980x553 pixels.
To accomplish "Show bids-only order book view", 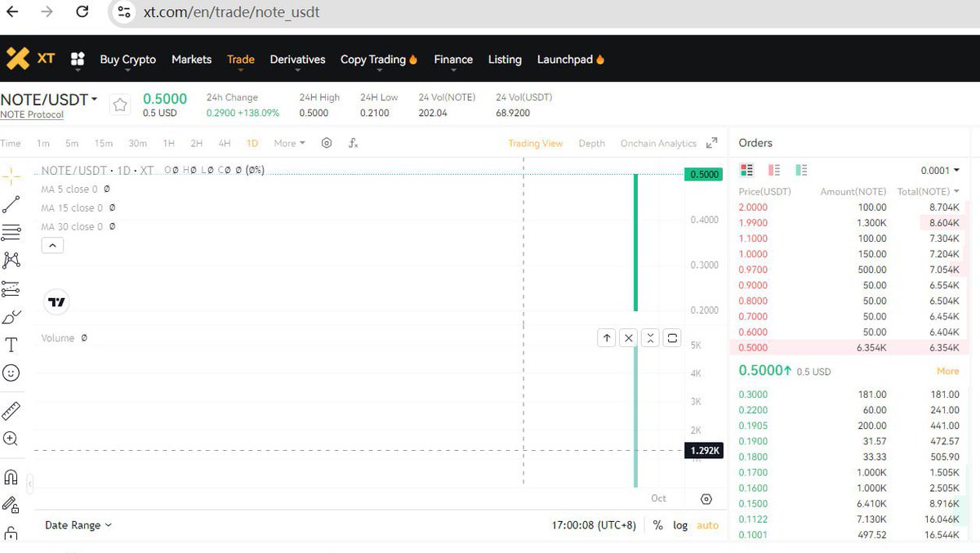I will (x=801, y=170).
